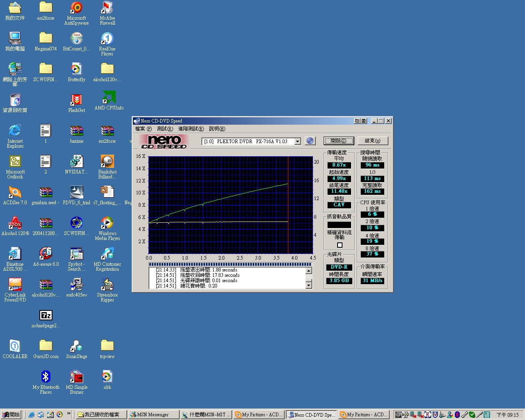Select the COOLALER desktop icon
The height and width of the screenshot is (420, 525).
pos(15,349)
